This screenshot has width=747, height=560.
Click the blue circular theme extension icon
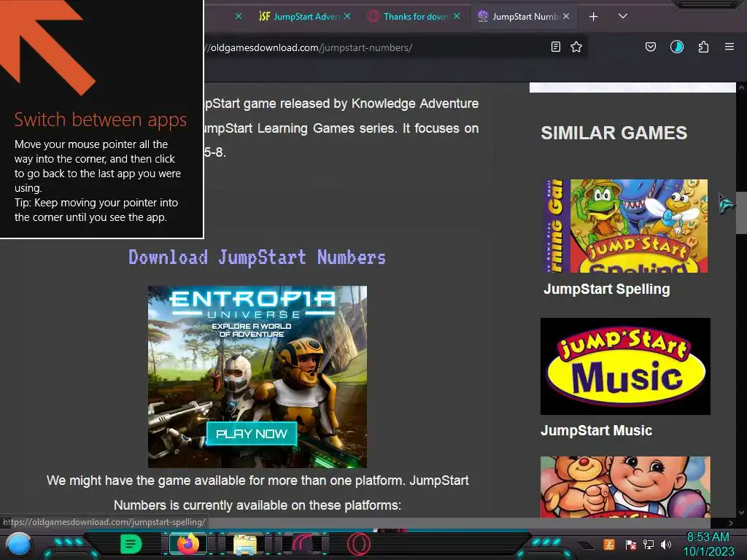click(x=677, y=47)
